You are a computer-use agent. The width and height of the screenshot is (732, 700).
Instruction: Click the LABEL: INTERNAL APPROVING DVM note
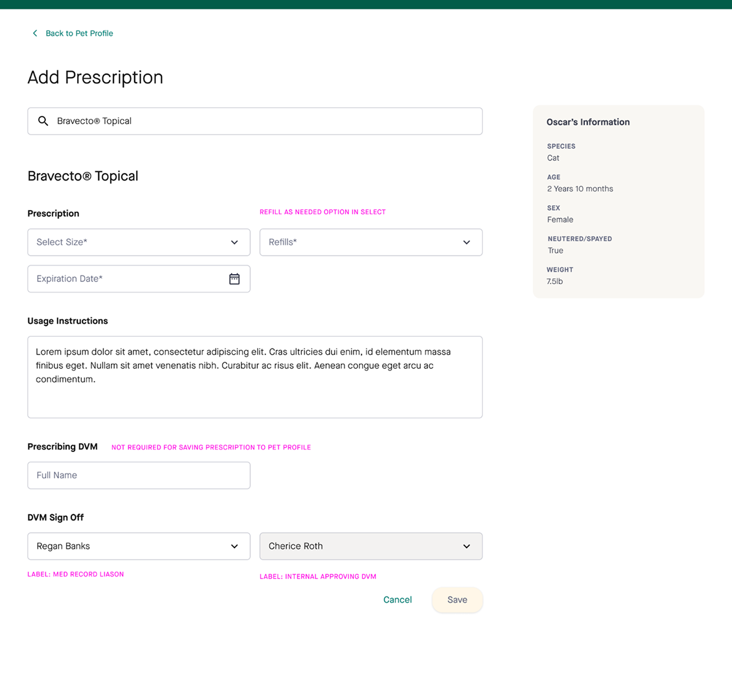[318, 577]
